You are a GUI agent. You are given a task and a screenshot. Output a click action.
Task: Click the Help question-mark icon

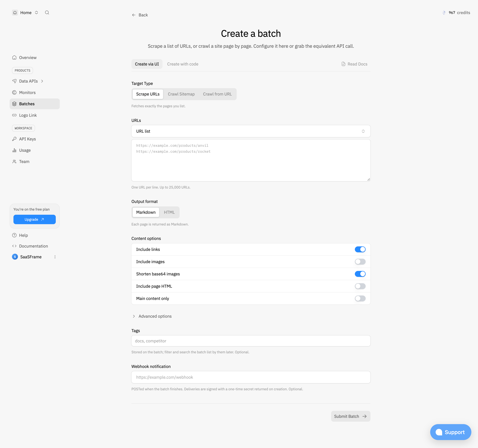pos(14,235)
